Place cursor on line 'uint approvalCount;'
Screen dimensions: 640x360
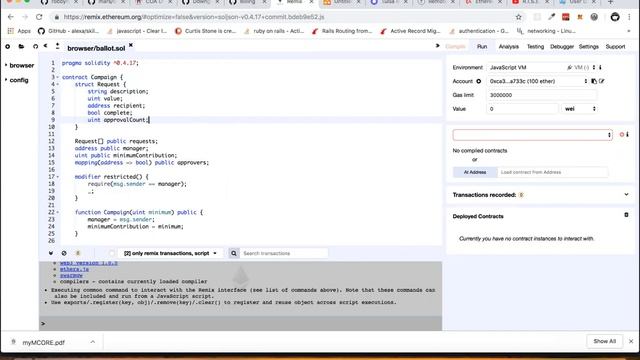(118, 120)
